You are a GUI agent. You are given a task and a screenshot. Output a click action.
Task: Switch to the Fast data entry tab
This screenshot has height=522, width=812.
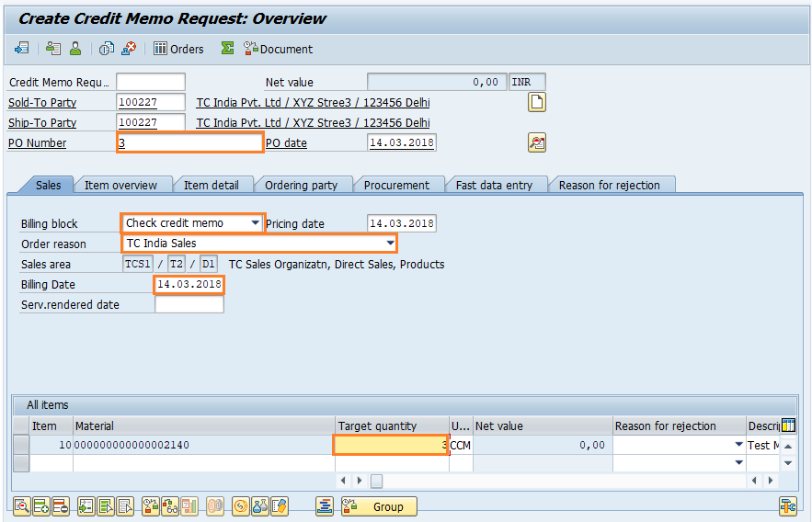point(494,185)
